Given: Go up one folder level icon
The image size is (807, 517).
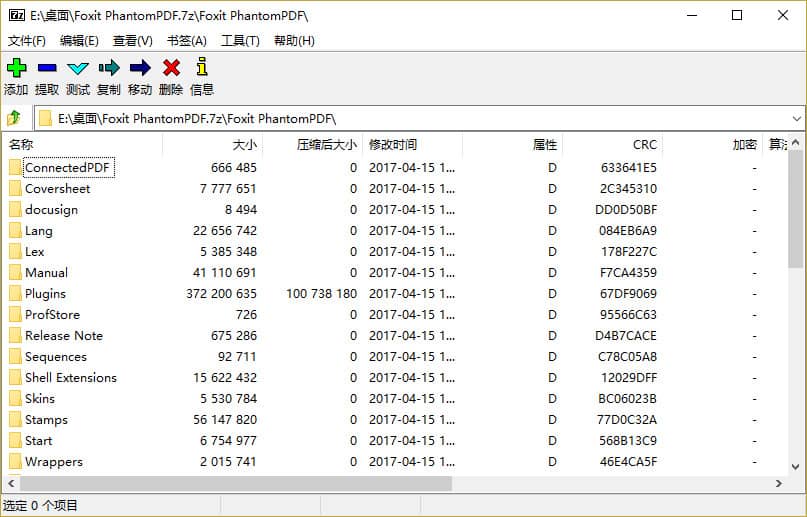Looking at the screenshot, I should [x=15, y=118].
